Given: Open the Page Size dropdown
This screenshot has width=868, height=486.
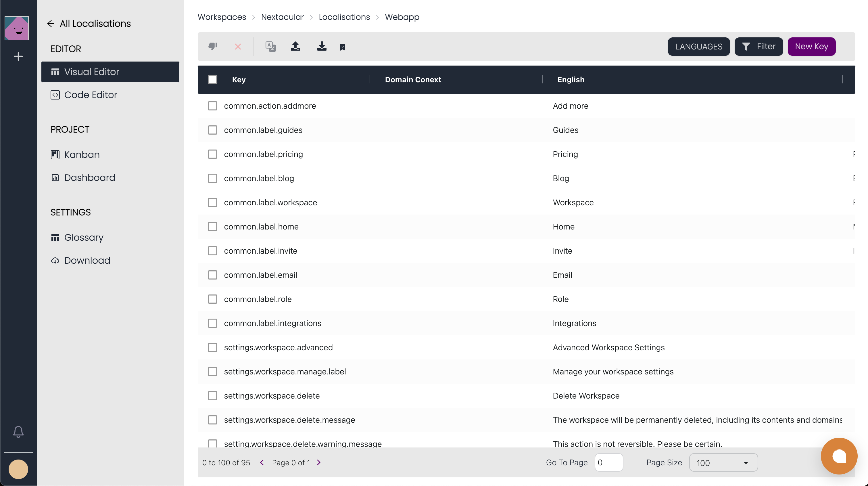Looking at the screenshot, I should point(723,462).
